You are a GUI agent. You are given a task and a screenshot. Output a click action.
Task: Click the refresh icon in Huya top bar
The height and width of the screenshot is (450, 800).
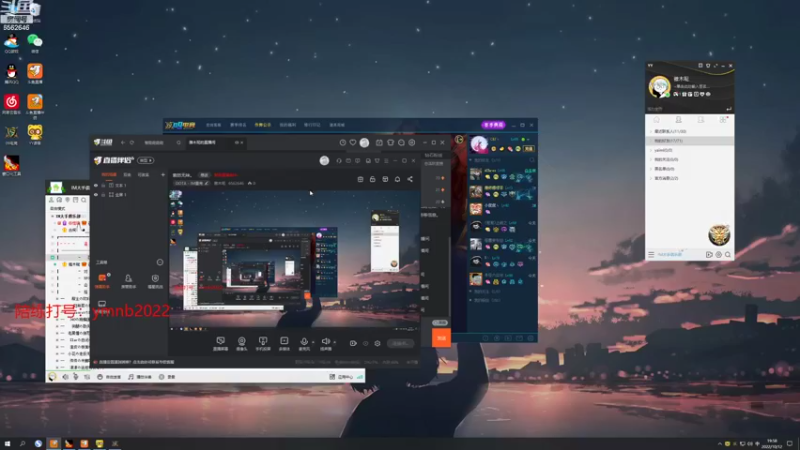coord(132,143)
